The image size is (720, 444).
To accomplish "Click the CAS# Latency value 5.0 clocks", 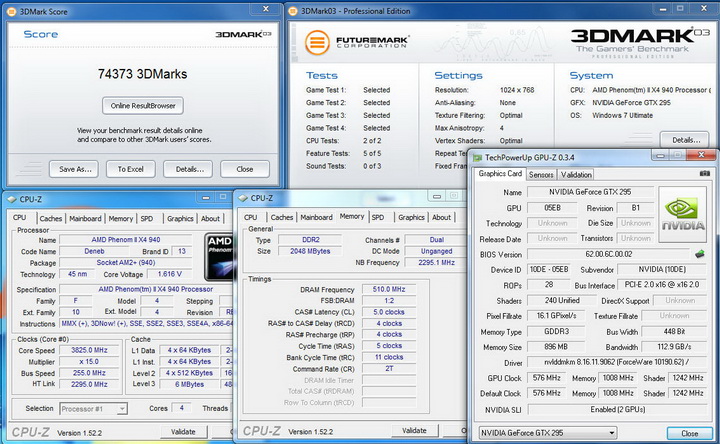I will tap(389, 312).
